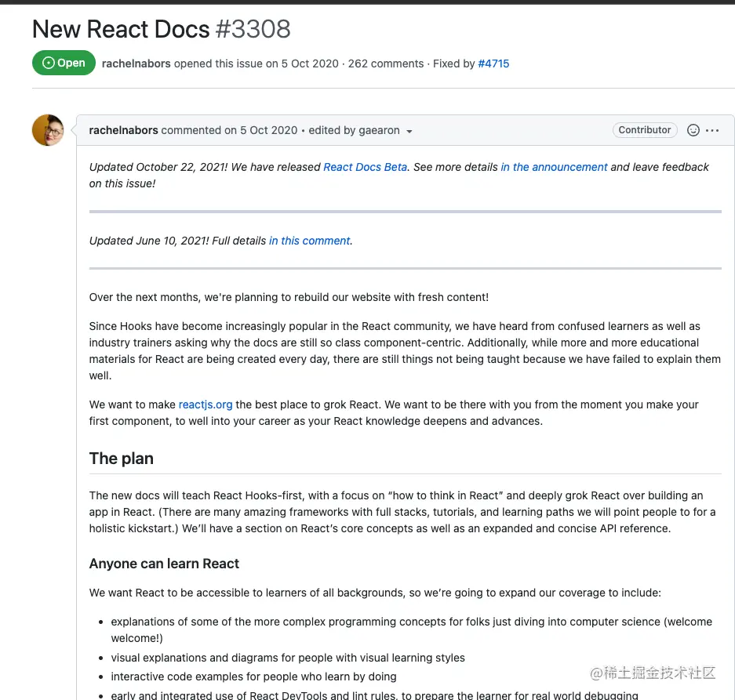Follow the React Docs Beta link
Screen dimensions: 735x700
tap(366, 167)
